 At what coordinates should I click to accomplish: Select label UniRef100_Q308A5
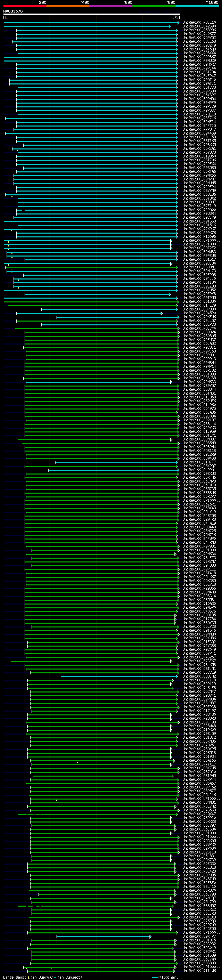[199, 336]
